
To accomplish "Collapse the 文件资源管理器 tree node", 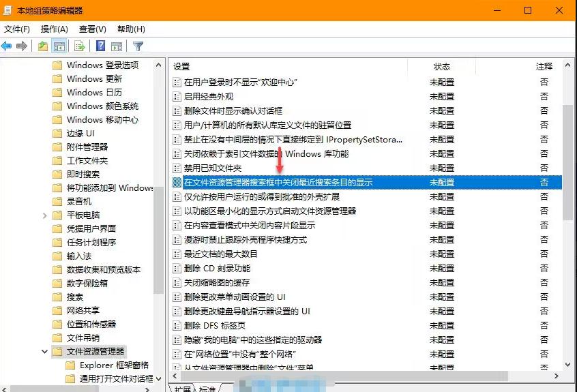I will click(x=44, y=352).
